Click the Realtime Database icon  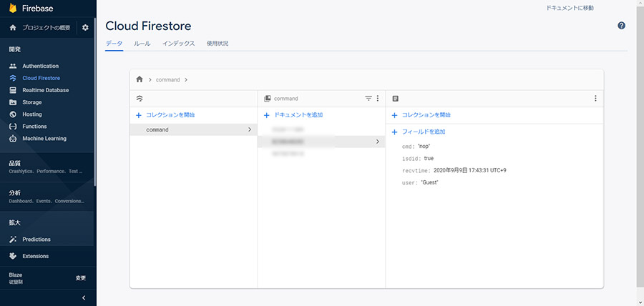point(13,90)
